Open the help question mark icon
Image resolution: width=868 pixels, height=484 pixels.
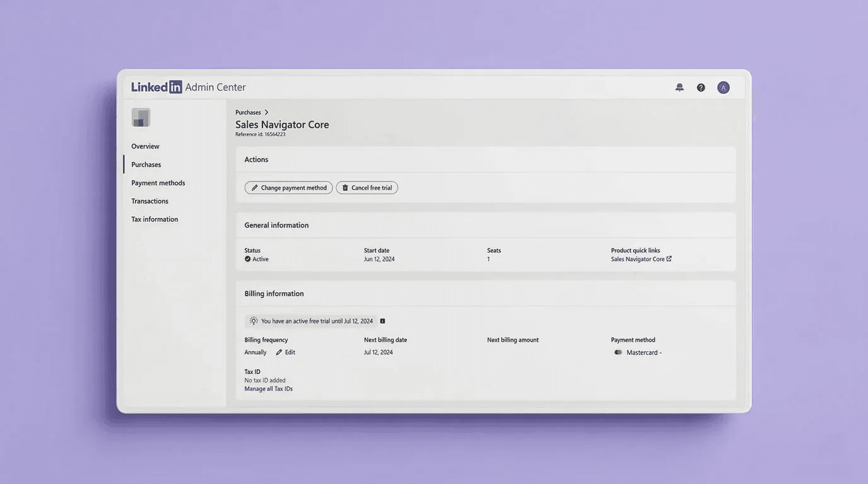point(701,87)
